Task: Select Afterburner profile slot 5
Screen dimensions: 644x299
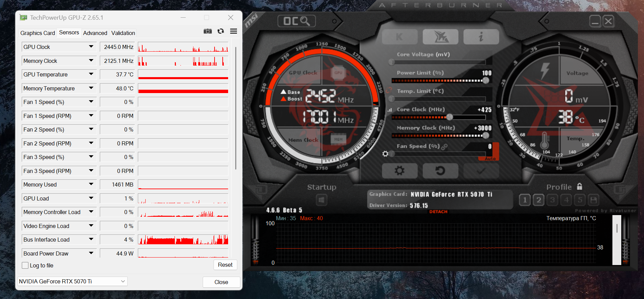Action: click(580, 200)
